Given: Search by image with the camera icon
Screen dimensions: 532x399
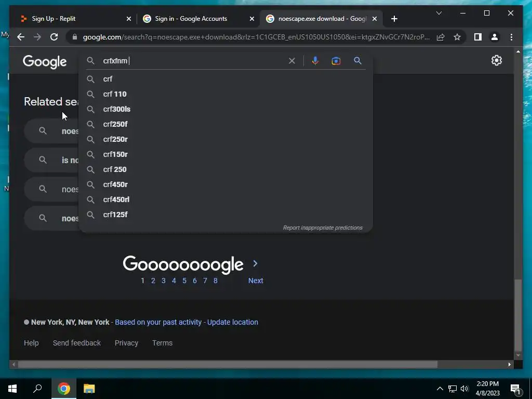Looking at the screenshot, I should tap(336, 61).
